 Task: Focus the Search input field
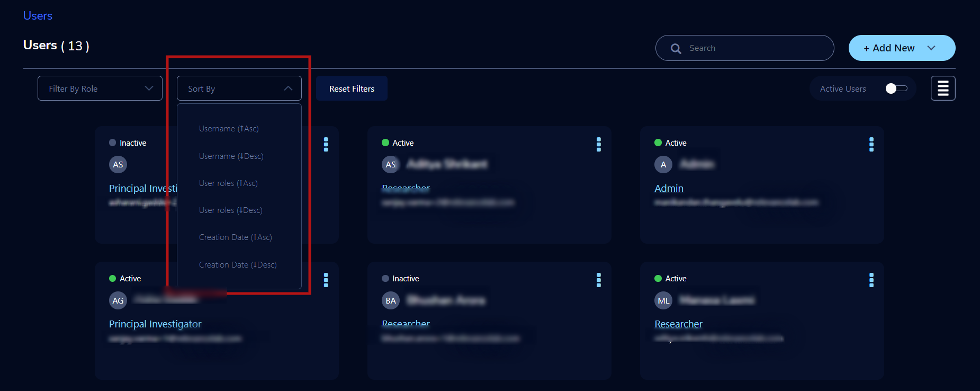pos(744,48)
